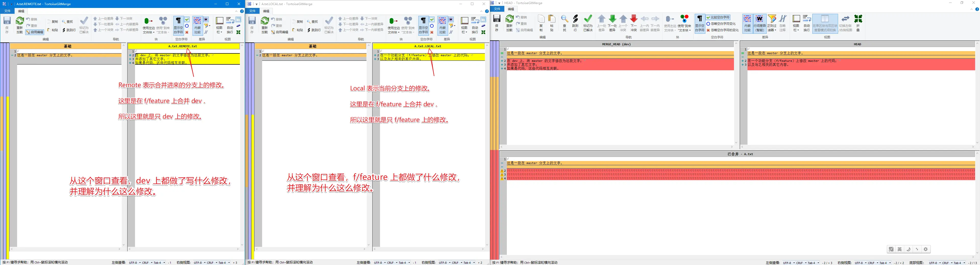Click collapse (折叠) green arrows icon in HEAD window
The height and width of the screenshot is (265, 980).
click(x=858, y=23)
